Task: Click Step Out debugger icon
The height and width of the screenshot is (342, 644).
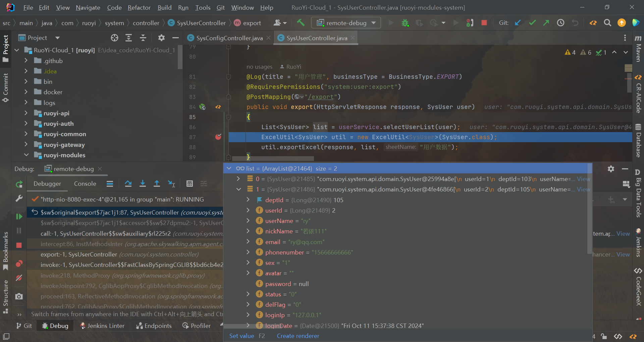Action: point(157,183)
